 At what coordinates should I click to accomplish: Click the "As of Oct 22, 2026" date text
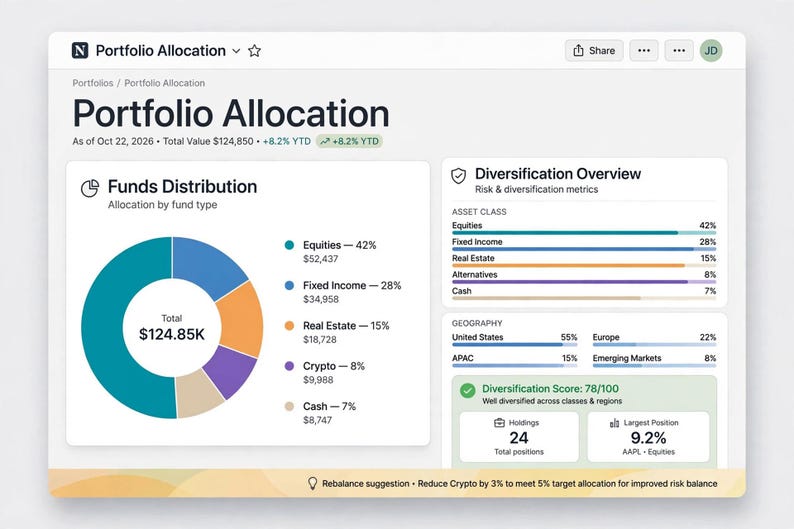tap(113, 141)
